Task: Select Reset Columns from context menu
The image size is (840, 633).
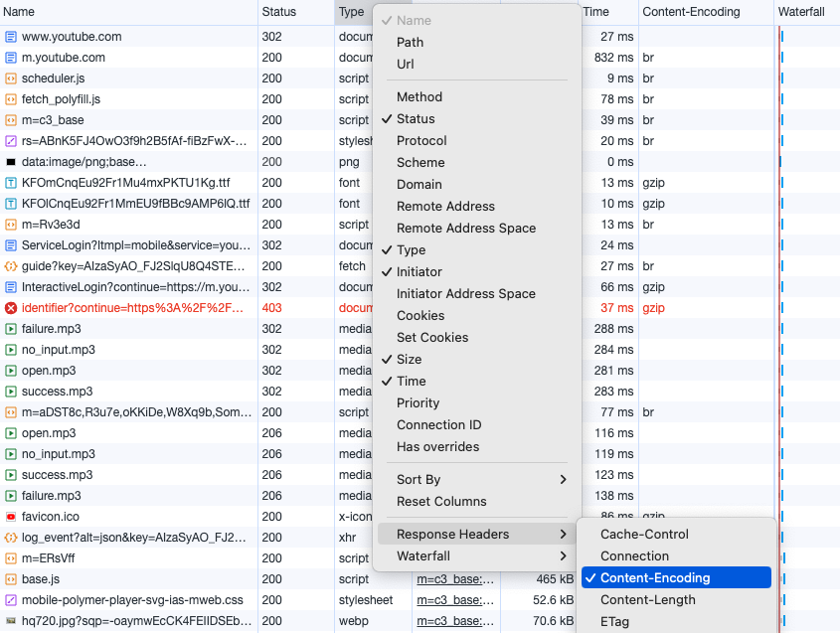Action: 441,502
